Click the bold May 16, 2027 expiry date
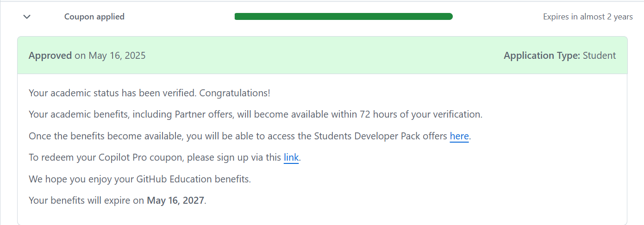 tap(175, 200)
